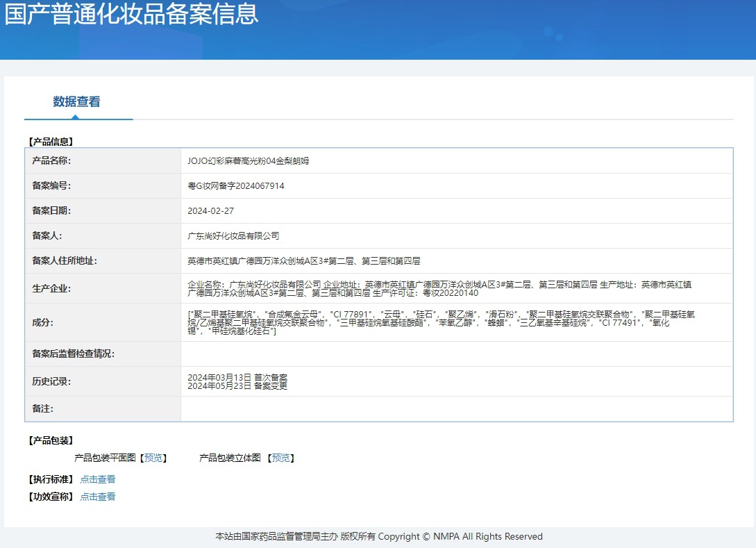Click the 生产企业 label
This screenshot has width=756, height=548.
(x=51, y=288)
